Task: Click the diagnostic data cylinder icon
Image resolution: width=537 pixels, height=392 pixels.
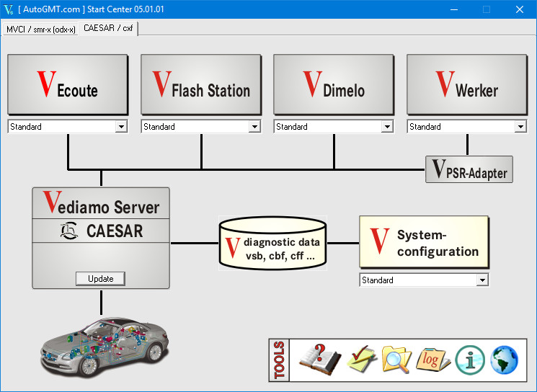Action: [272, 243]
